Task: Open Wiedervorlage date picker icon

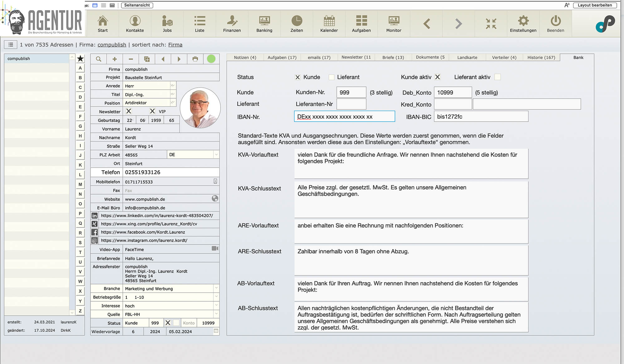Action: tap(216, 331)
